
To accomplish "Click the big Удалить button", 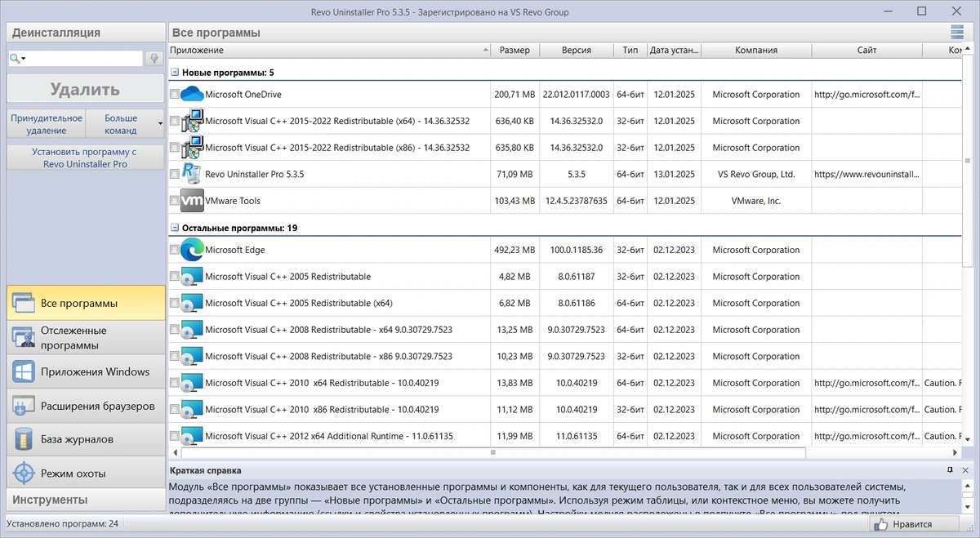I will [86, 89].
